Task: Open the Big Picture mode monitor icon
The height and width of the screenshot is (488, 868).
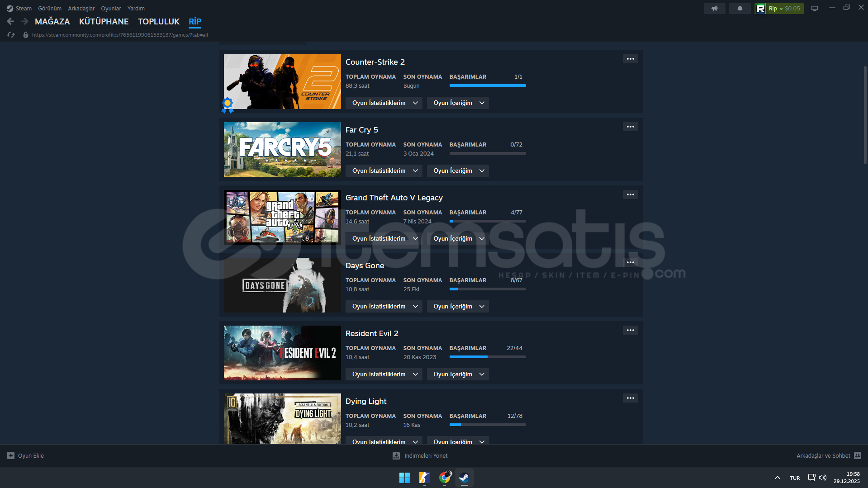Action: [x=814, y=9]
